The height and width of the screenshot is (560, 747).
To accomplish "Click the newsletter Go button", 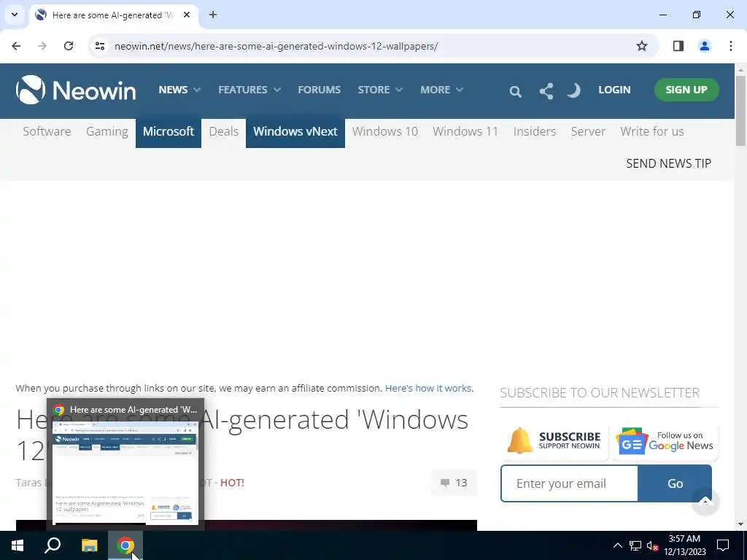I will coord(675,483).
